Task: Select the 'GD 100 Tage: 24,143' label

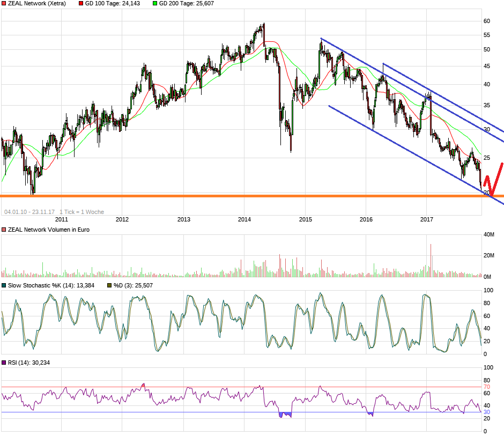Action: coord(113,4)
